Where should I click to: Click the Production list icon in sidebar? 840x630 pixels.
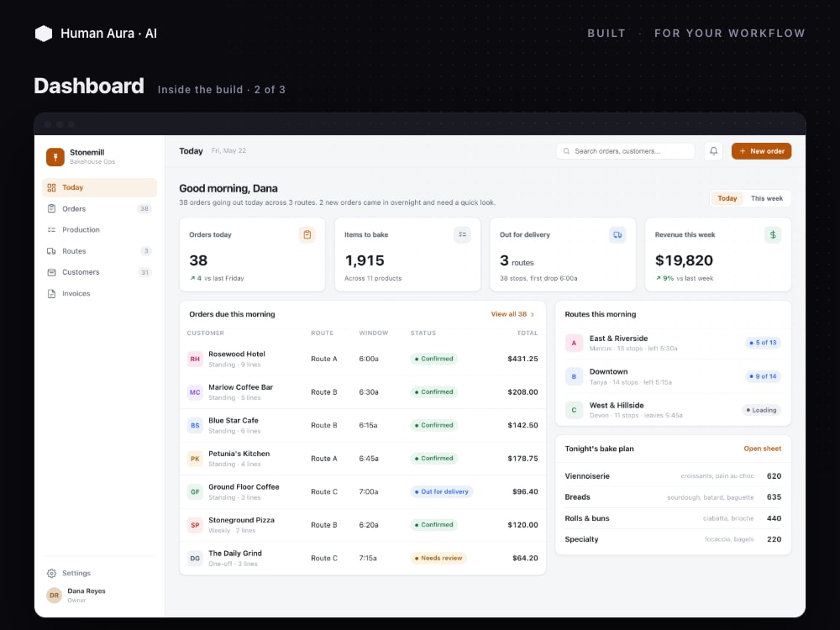(51, 230)
